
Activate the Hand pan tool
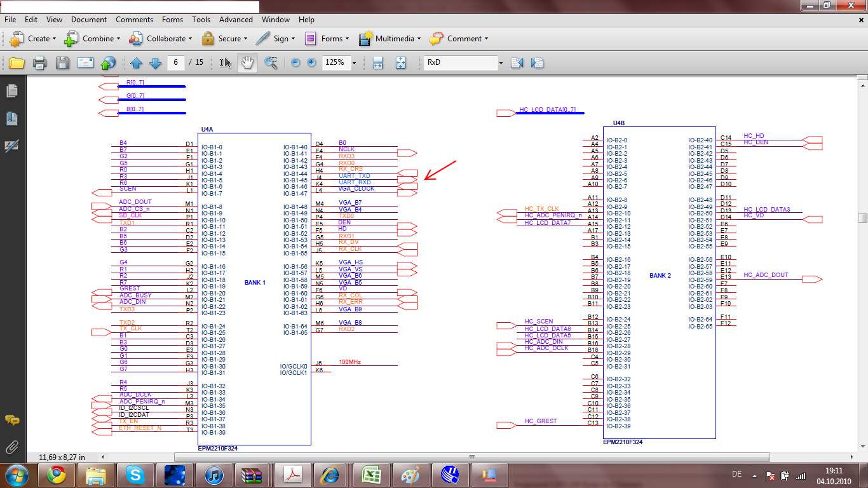[248, 62]
